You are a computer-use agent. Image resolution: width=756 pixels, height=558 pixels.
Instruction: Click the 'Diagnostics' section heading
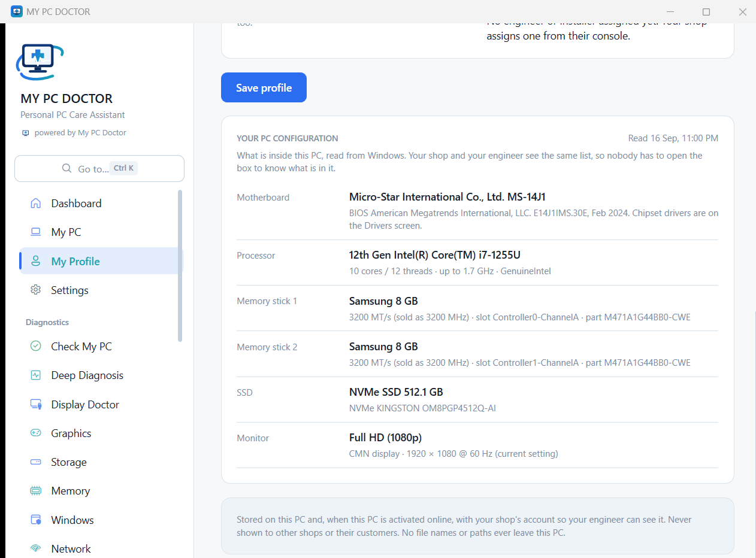(47, 322)
